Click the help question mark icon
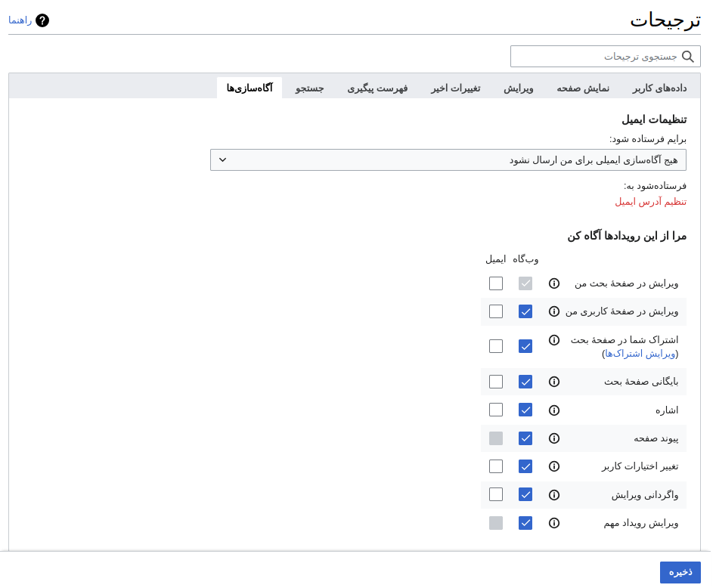Screen dimensions: 716x588 (x=42, y=20)
